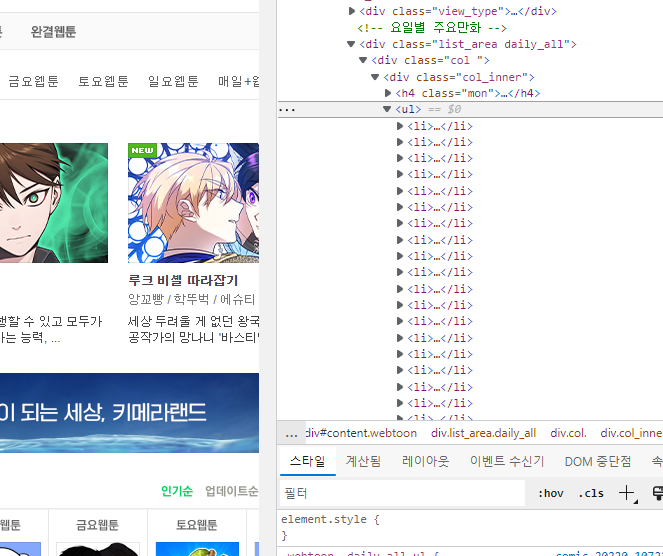Select div.list_area.daily_all in breadcrumb

[483, 433]
